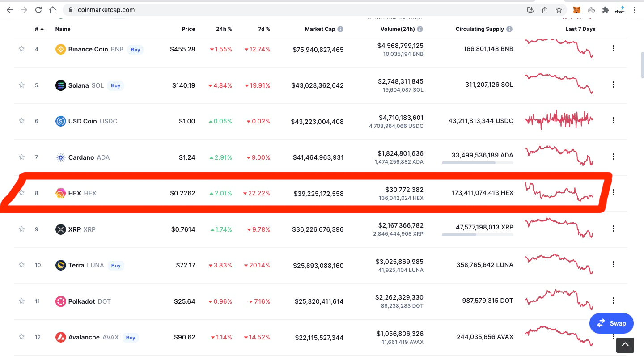Open the browser home page

pyautogui.click(x=53, y=10)
